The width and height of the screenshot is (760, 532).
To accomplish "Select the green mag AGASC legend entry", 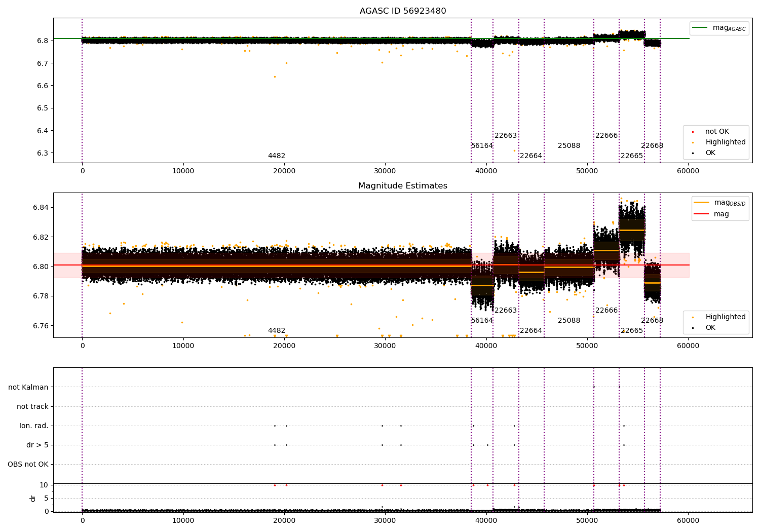I will 719,28.
